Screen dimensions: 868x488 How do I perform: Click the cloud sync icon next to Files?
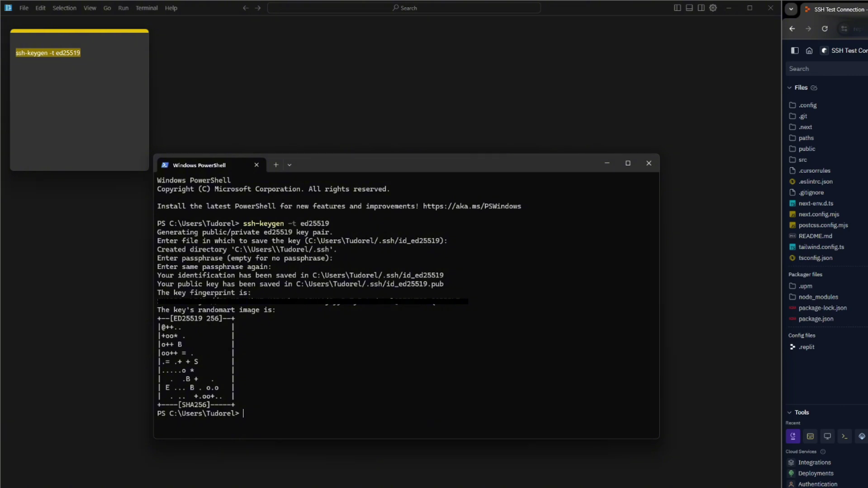[x=814, y=88]
